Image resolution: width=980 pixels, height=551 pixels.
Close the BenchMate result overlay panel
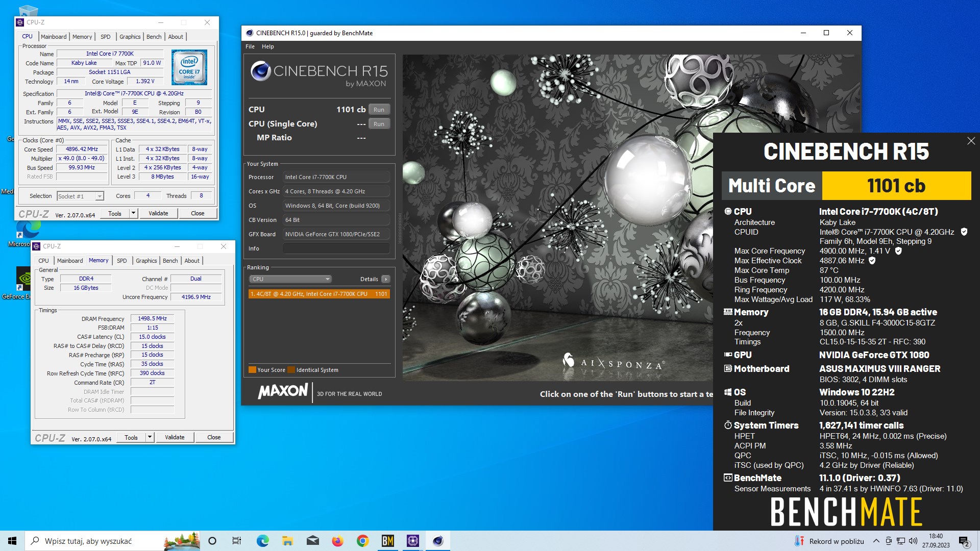point(971,141)
